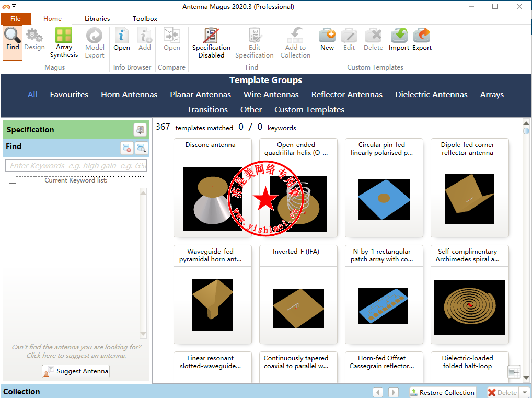Select Horn-fed Offset Cassegrain reflector template
This screenshot has height=398, width=532.
[x=384, y=367]
